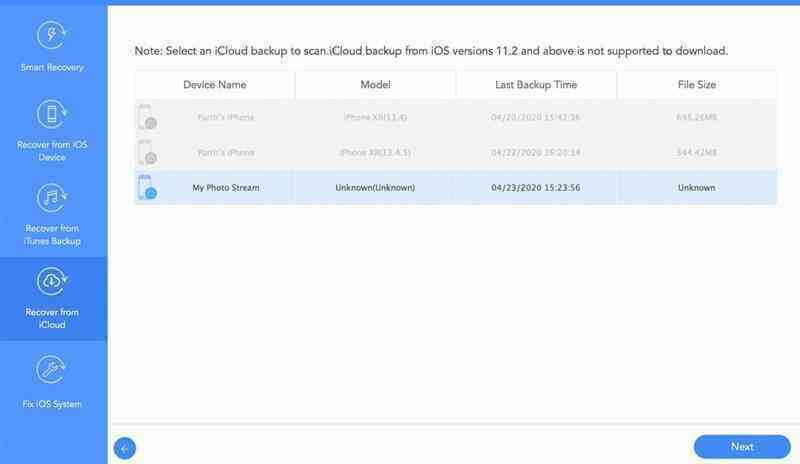The image size is (800, 464).
Task: Click the Model column header
Action: click(376, 85)
